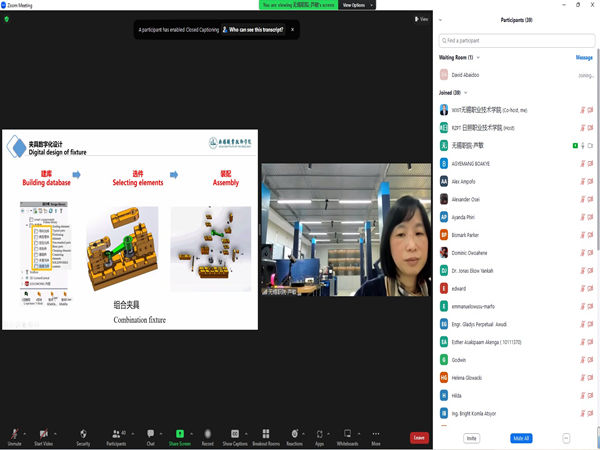Open the Chat panel icon

(151, 435)
